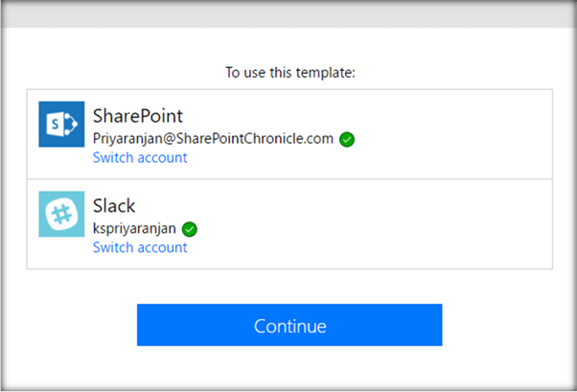Click the SharePoint logo icon
This screenshot has width=577, height=392.
tap(62, 125)
